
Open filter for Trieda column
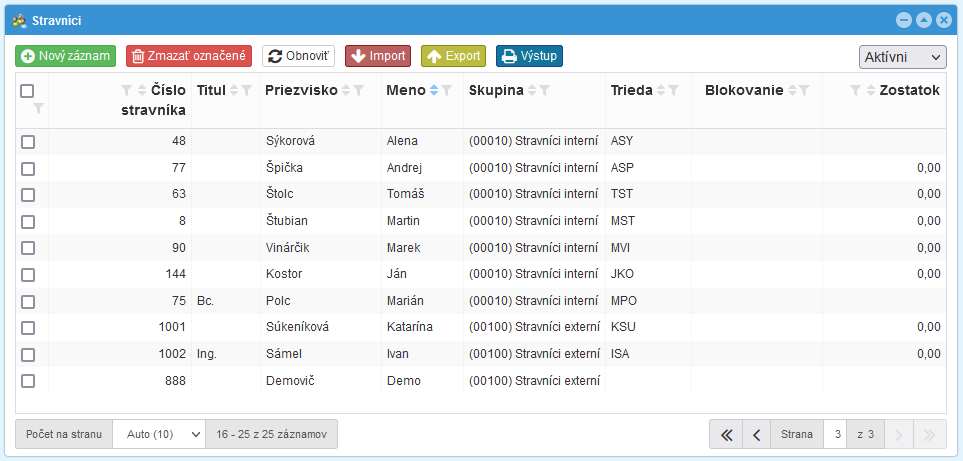coord(674,90)
